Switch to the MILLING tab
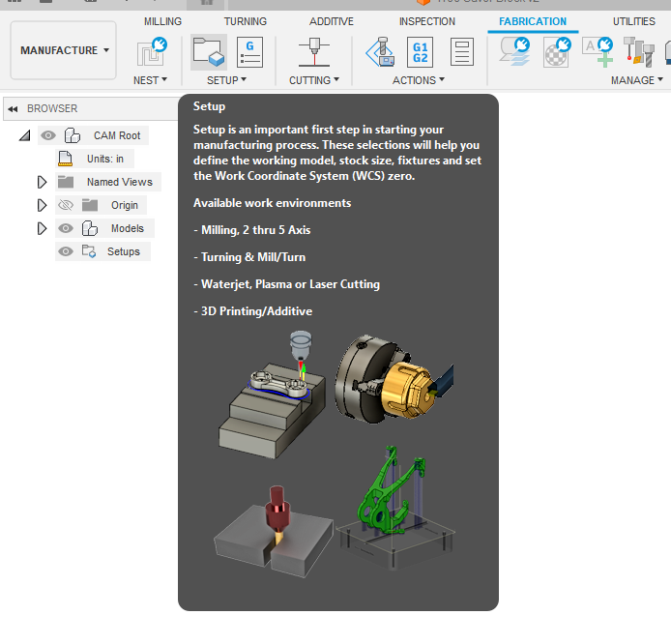671x644 pixels. coord(162,21)
